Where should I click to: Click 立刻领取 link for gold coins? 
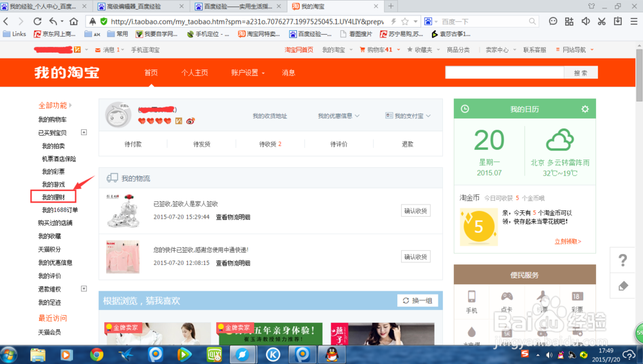[568, 241]
